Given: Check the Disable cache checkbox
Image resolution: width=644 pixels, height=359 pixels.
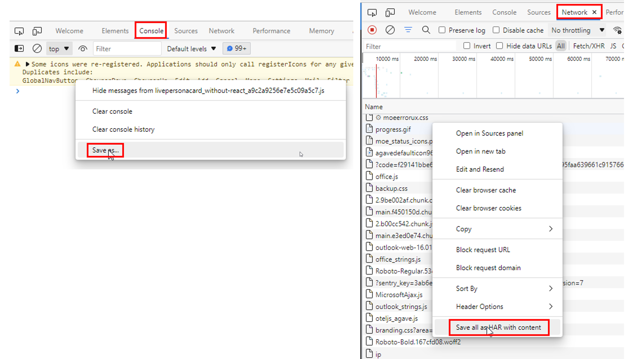Looking at the screenshot, I should tap(496, 30).
